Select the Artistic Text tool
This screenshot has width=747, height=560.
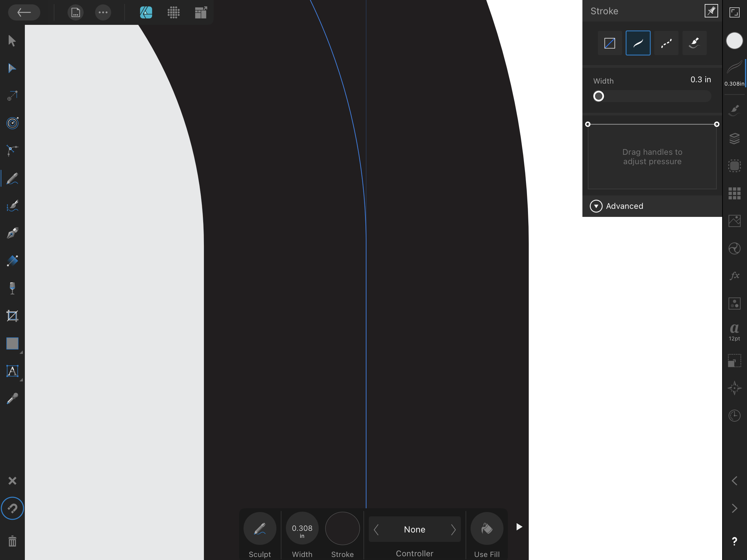pos(12,371)
